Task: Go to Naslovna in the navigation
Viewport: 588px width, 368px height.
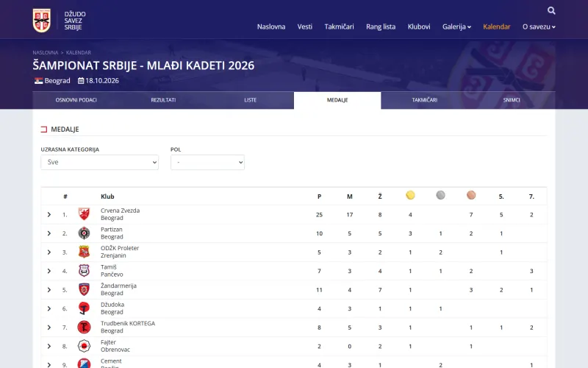Action: tap(271, 26)
